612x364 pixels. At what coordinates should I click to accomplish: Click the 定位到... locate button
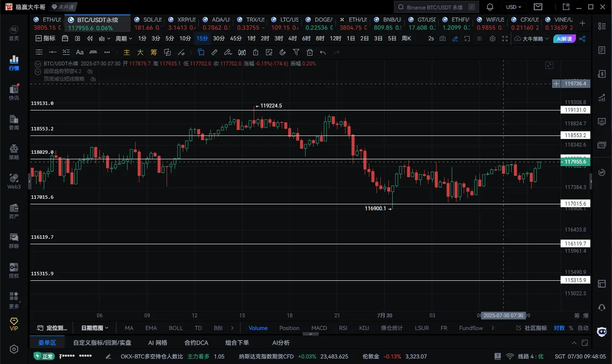[52, 328]
